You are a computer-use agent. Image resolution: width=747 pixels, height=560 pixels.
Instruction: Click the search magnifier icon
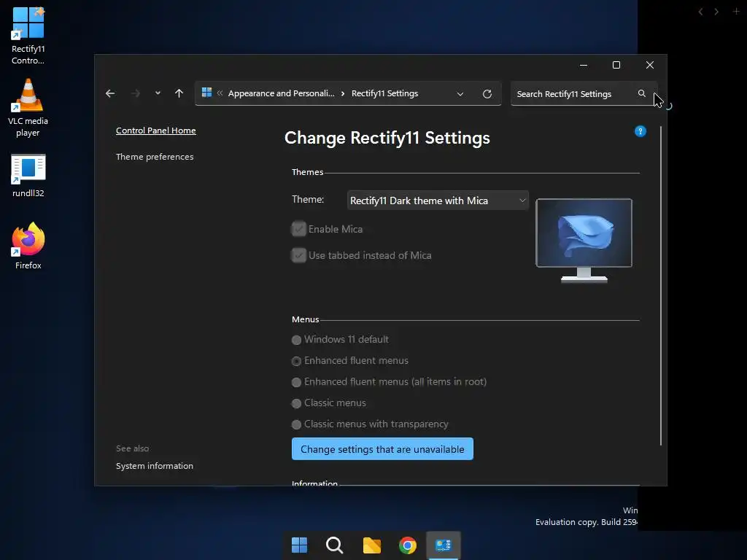pos(642,93)
